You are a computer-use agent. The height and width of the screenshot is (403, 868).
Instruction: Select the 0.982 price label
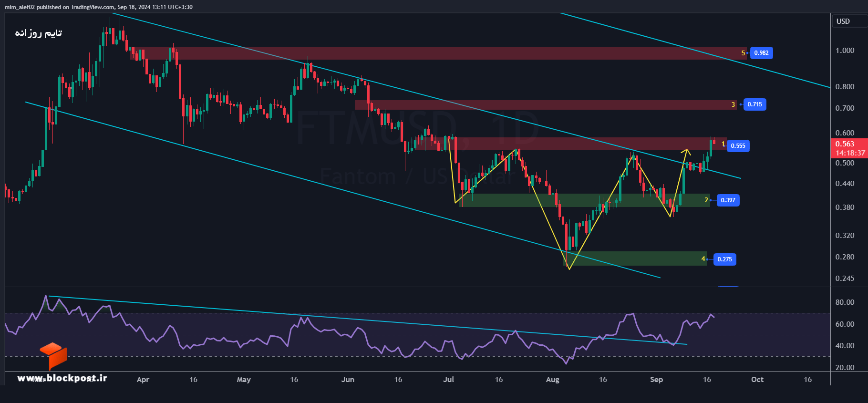click(x=761, y=53)
